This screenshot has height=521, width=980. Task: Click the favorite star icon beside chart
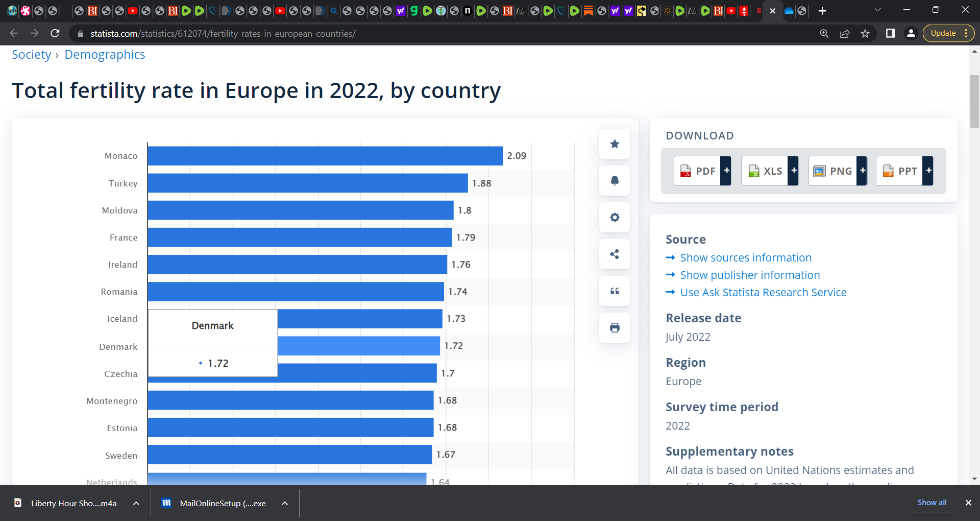pyautogui.click(x=615, y=144)
